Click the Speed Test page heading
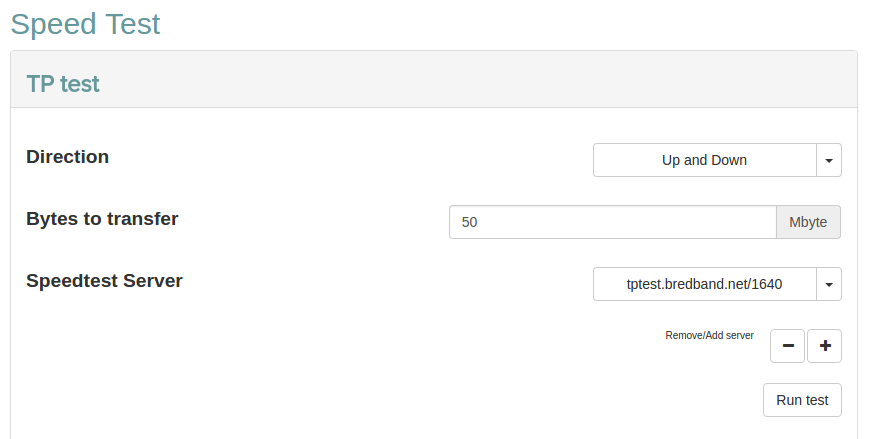 [85, 24]
